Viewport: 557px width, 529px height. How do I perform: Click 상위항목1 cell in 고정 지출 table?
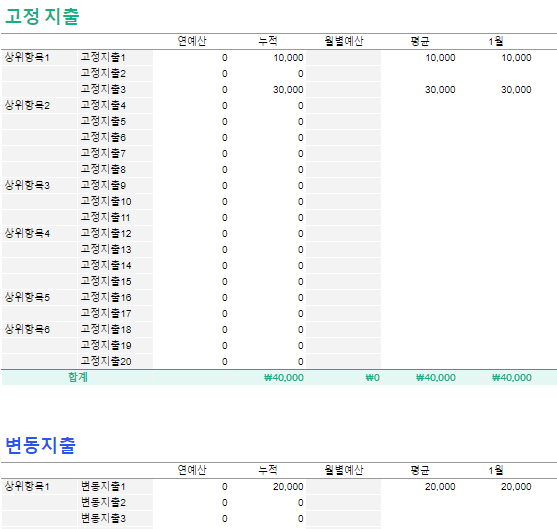(39, 58)
